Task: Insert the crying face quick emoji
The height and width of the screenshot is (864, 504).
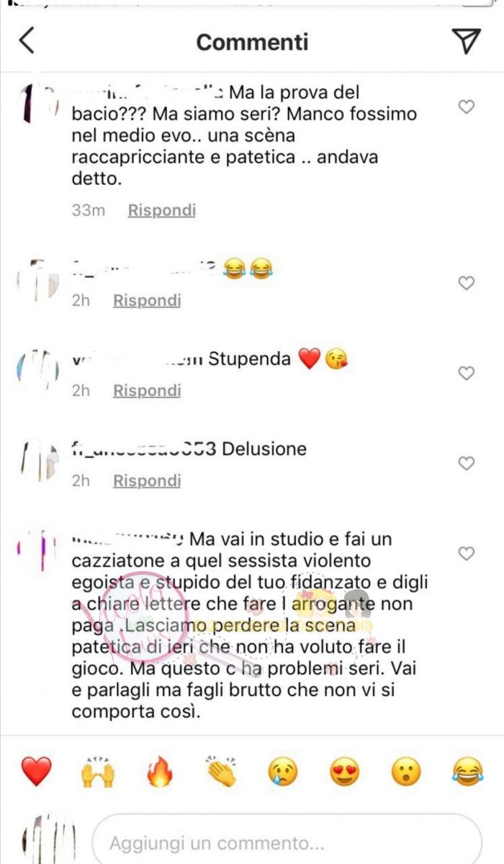Action: [x=283, y=772]
